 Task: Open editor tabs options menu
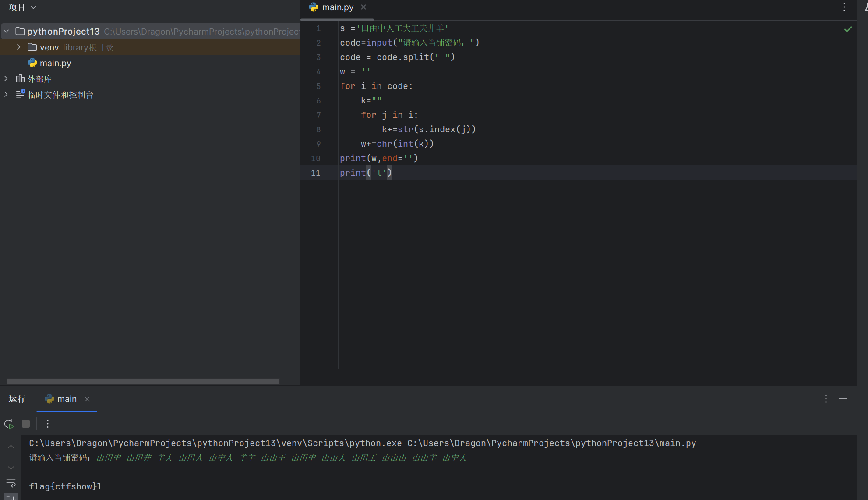[x=844, y=7]
